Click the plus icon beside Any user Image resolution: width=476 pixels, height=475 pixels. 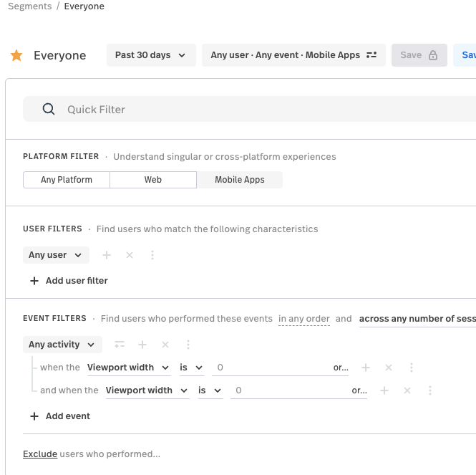coord(107,255)
